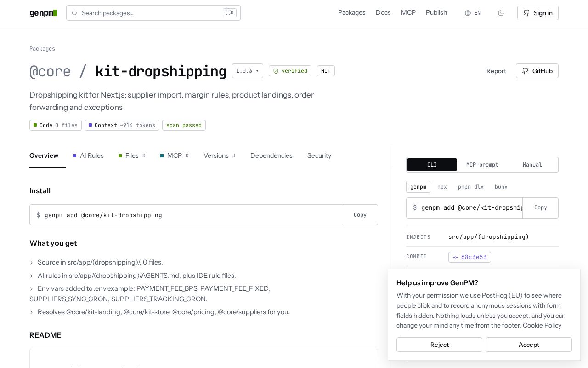
Task: Click the Packages breadcrumb link
Action: coord(42,49)
